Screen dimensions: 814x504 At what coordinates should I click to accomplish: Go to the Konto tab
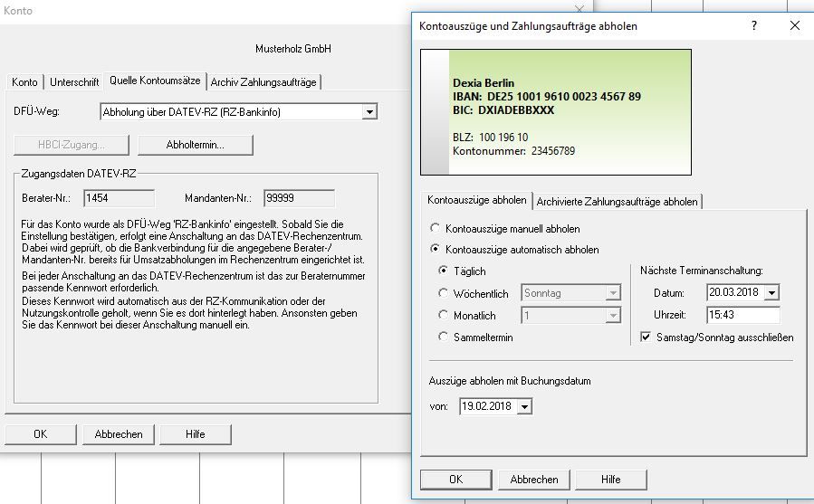point(24,81)
